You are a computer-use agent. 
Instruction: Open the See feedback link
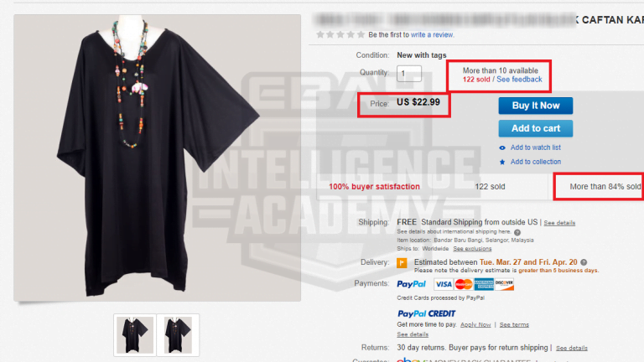[519, 80]
